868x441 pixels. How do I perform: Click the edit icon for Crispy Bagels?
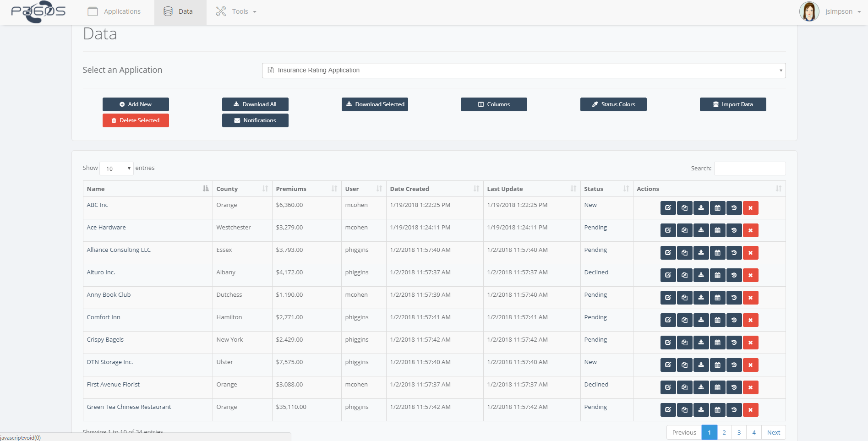click(x=668, y=343)
